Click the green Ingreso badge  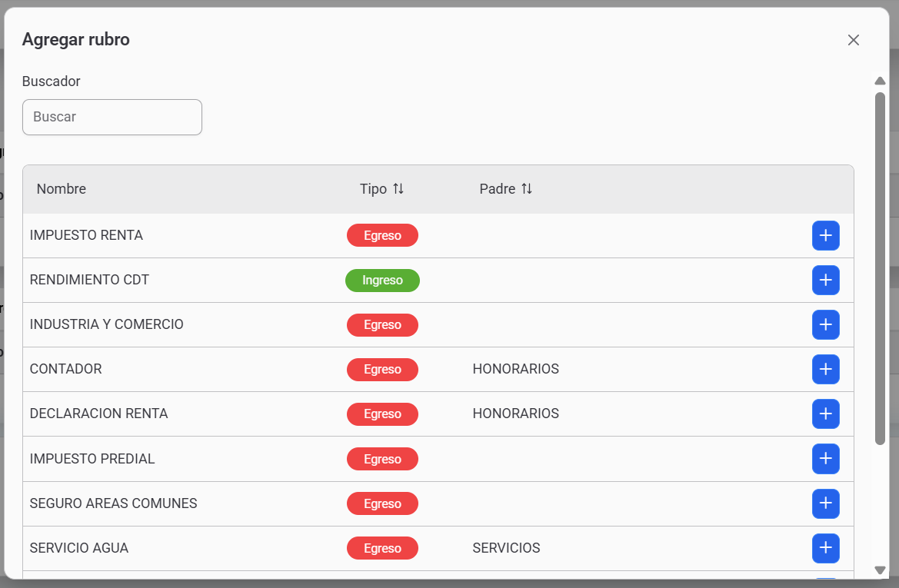point(382,281)
